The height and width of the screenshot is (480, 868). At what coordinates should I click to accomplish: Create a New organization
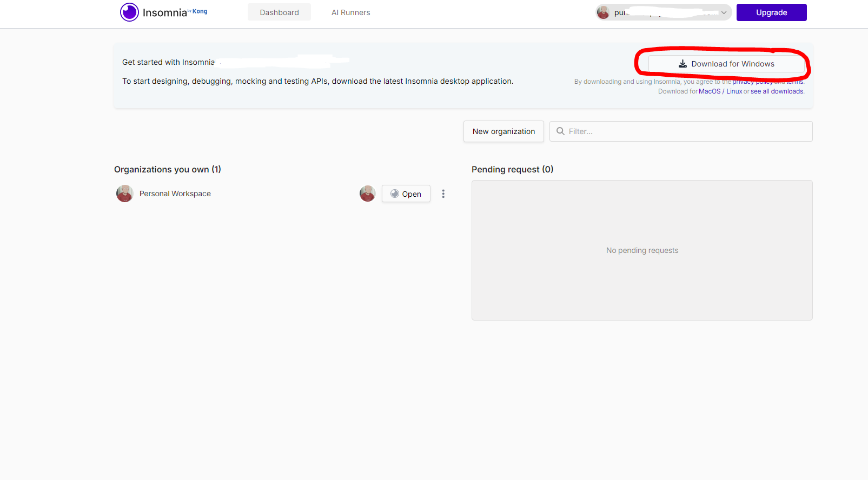click(503, 131)
